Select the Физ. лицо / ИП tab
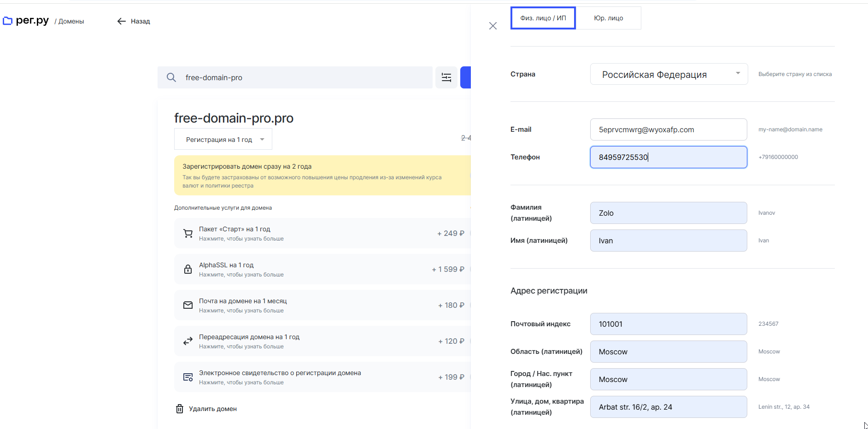868x429 pixels. click(543, 18)
